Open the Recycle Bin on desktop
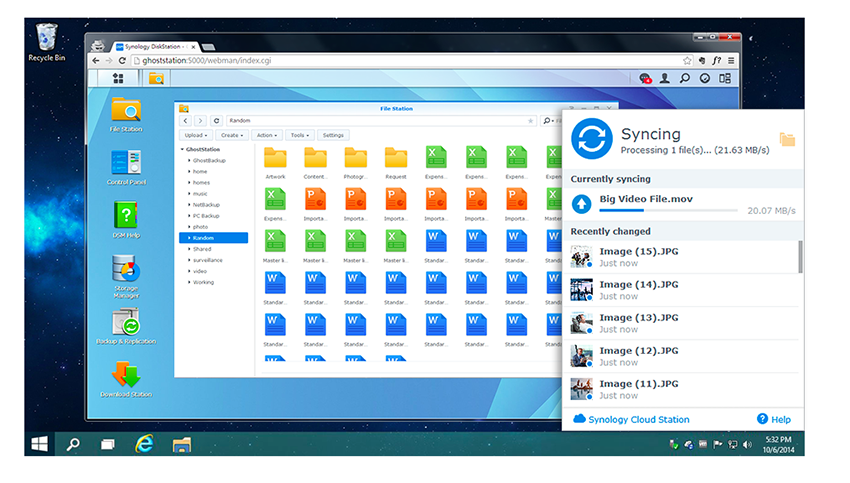850x483 pixels. tap(47, 42)
